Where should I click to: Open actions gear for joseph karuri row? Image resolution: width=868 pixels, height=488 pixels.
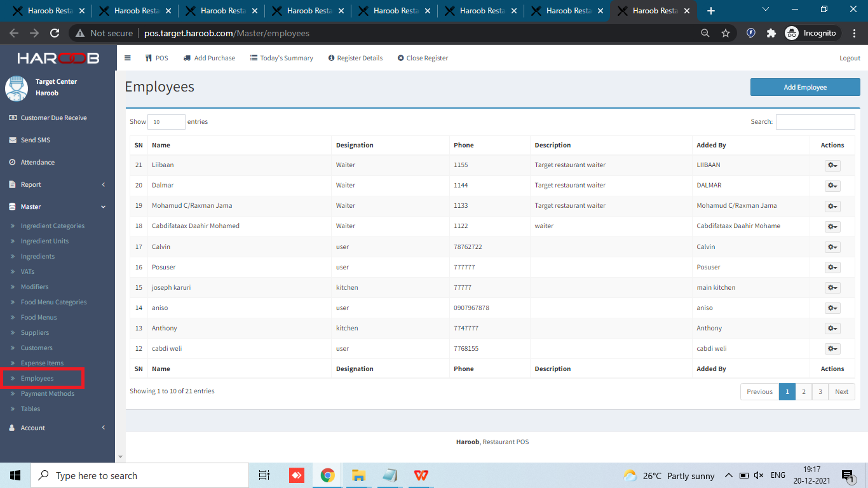[832, 287]
